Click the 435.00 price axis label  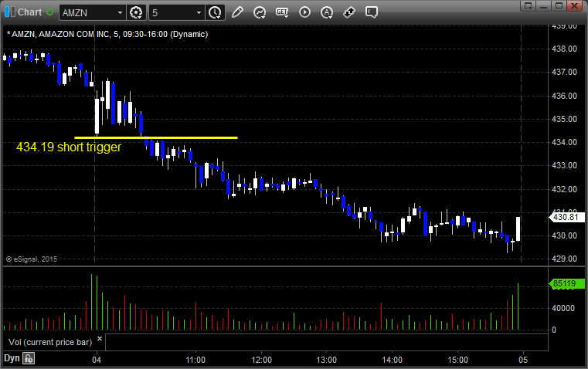564,119
